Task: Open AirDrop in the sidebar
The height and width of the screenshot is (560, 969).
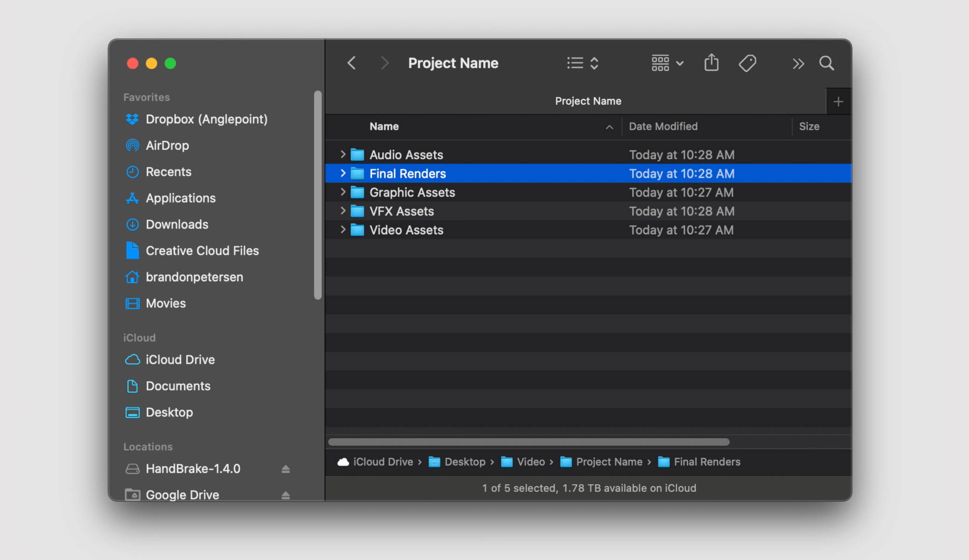Action: (x=157, y=145)
